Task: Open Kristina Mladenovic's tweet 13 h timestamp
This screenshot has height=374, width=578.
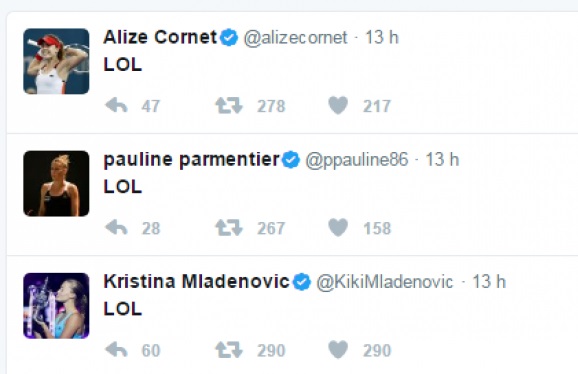Action: point(489,282)
